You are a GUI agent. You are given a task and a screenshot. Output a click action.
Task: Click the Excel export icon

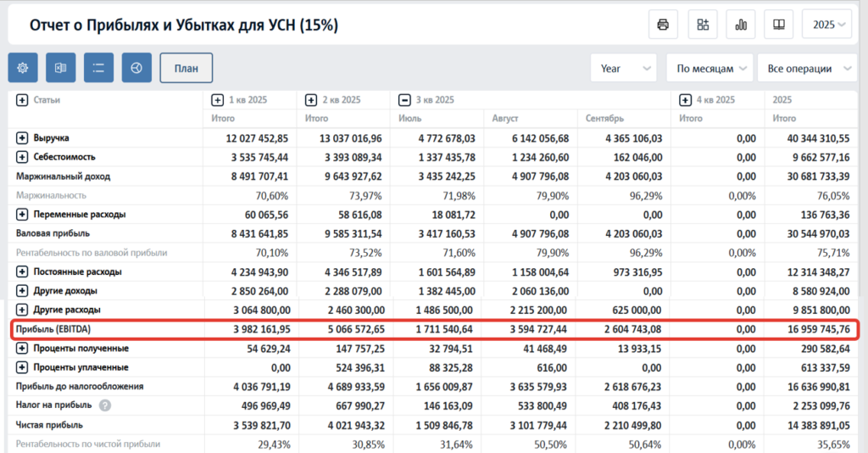point(61,68)
